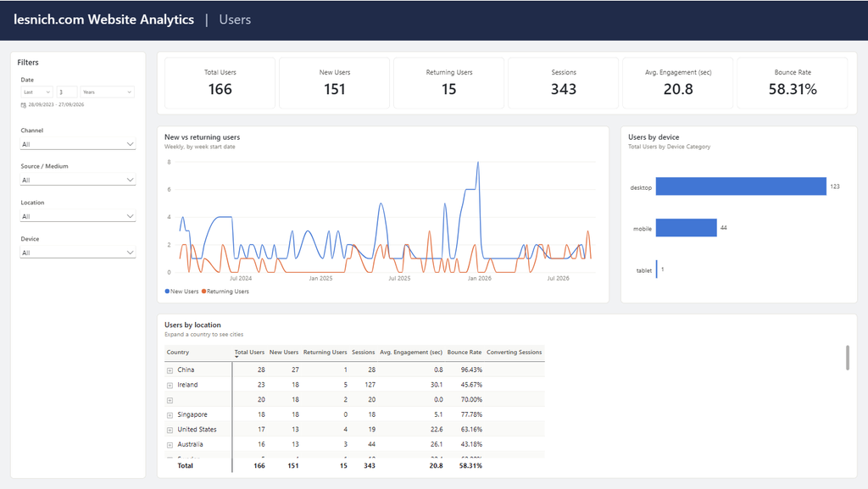Click the calendar icon beside the date range
Viewport: 868px width, 489px height.
click(23, 105)
